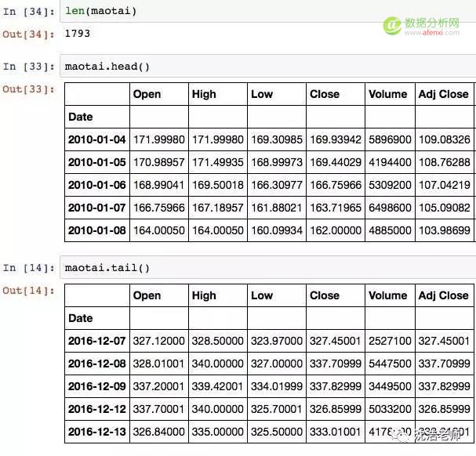Select the Out[14]: prompt label
476x456 pixels.
28,291
